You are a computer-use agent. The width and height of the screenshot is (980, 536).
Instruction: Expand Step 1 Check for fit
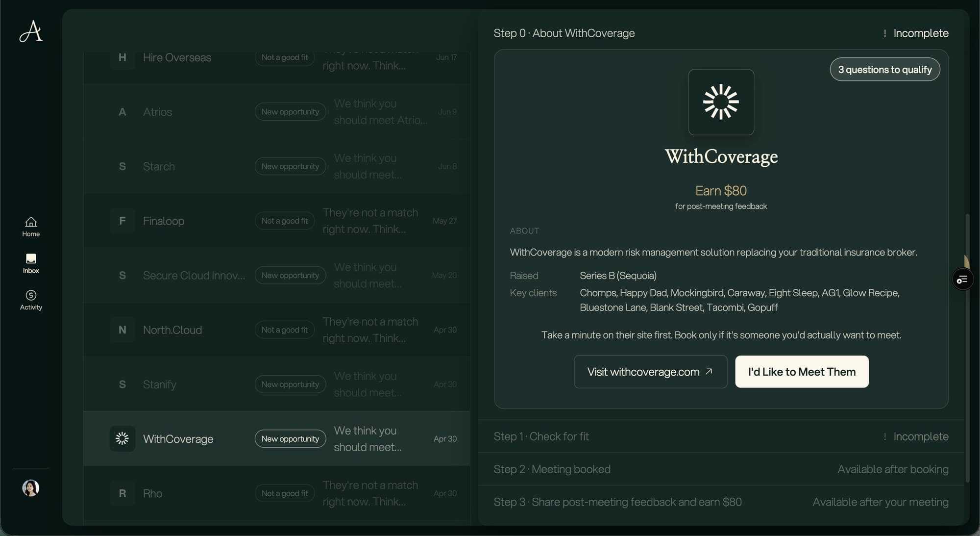tap(721, 436)
